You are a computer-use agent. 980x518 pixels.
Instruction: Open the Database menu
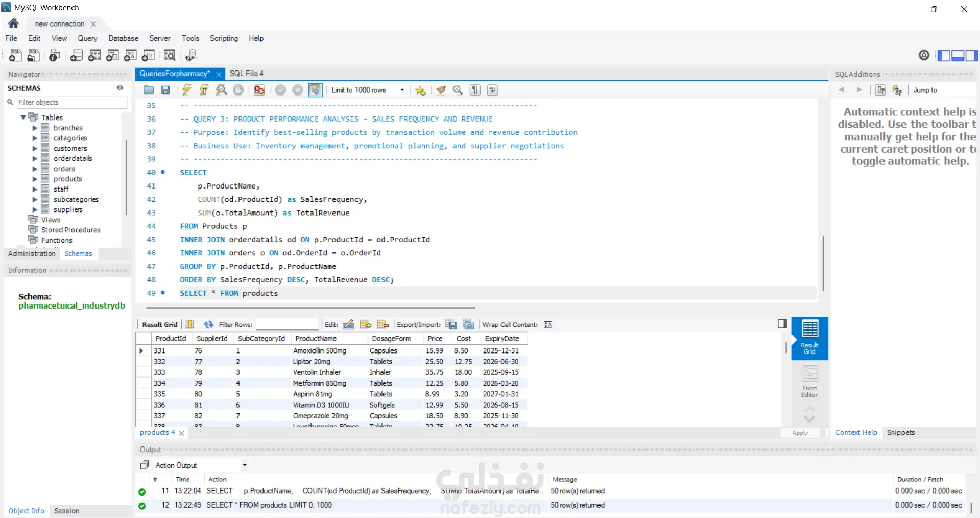(123, 38)
